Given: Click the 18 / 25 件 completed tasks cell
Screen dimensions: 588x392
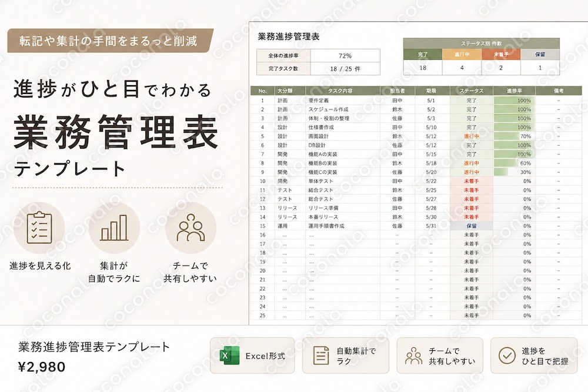Looking at the screenshot, I should tap(345, 69).
